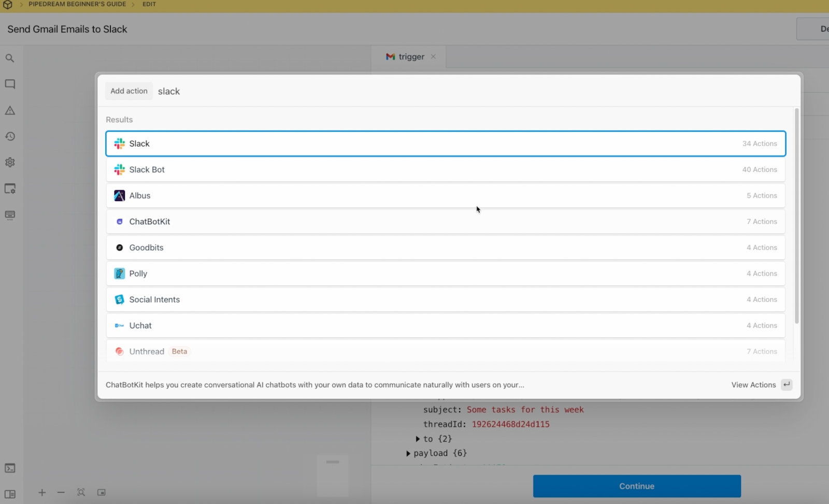Select the Slack Bot result

point(446,169)
